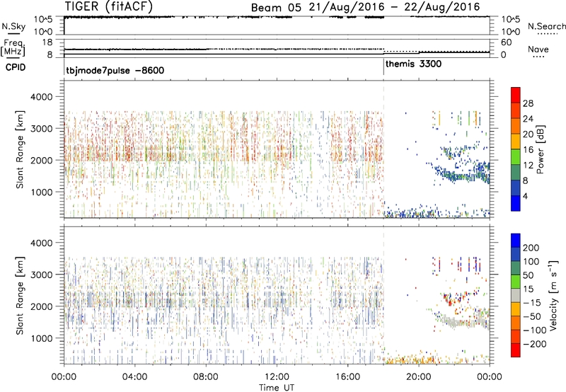Click the blue top segment of Velocity colorbar

click(x=516, y=241)
